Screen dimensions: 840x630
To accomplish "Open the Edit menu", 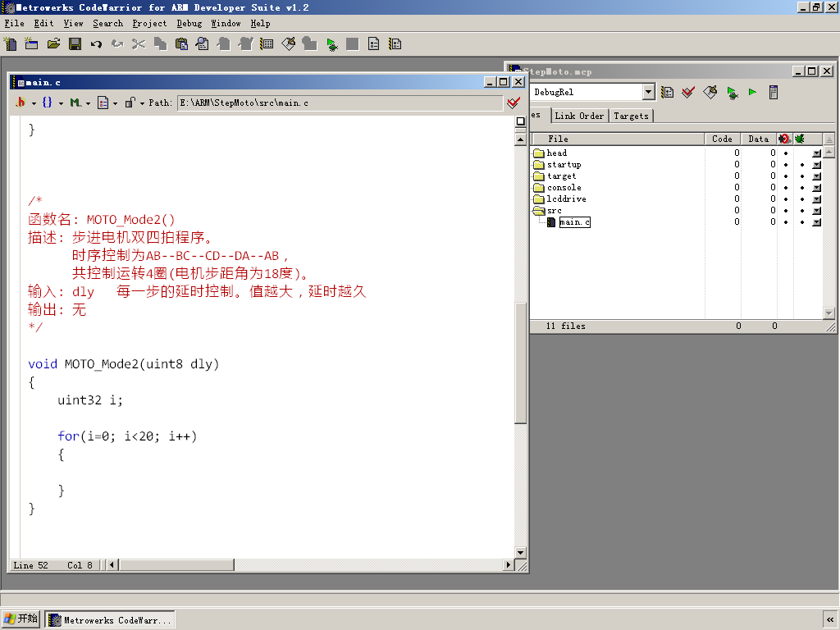I will 44,24.
